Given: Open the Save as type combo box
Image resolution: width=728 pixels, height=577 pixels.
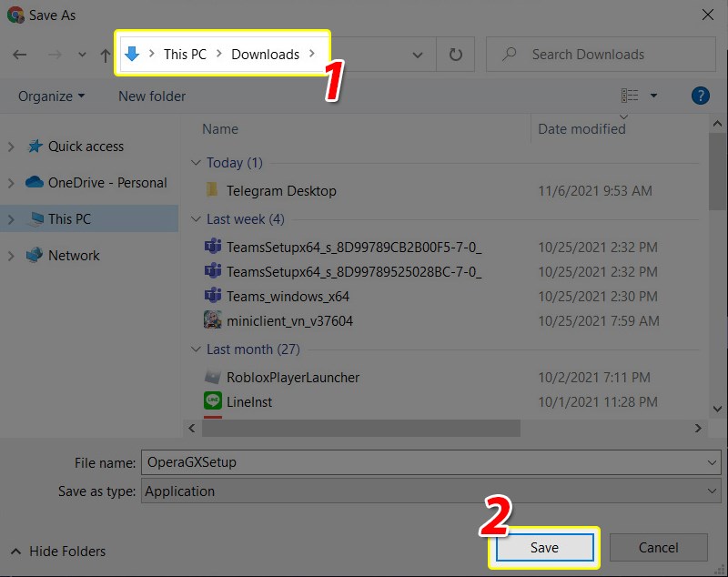Looking at the screenshot, I should (430, 491).
